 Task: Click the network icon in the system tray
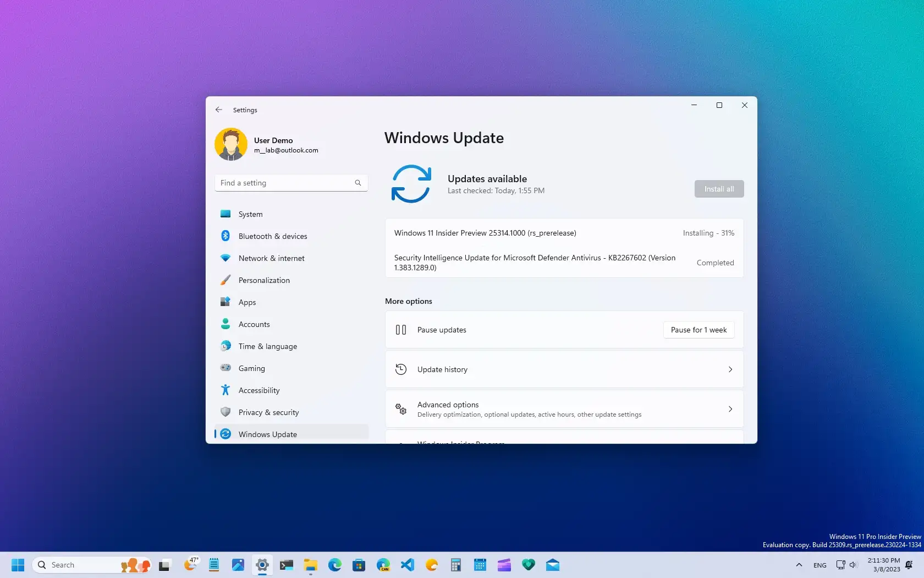click(840, 565)
